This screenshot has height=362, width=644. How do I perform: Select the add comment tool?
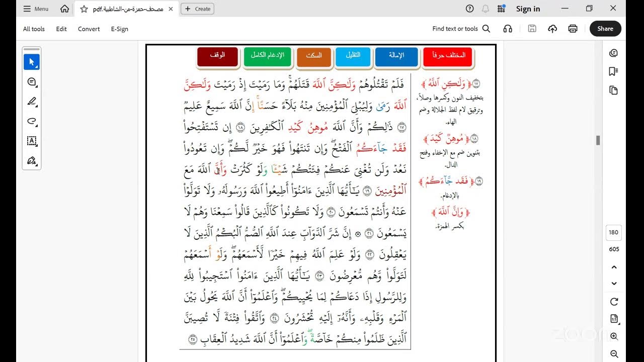[x=32, y=82]
